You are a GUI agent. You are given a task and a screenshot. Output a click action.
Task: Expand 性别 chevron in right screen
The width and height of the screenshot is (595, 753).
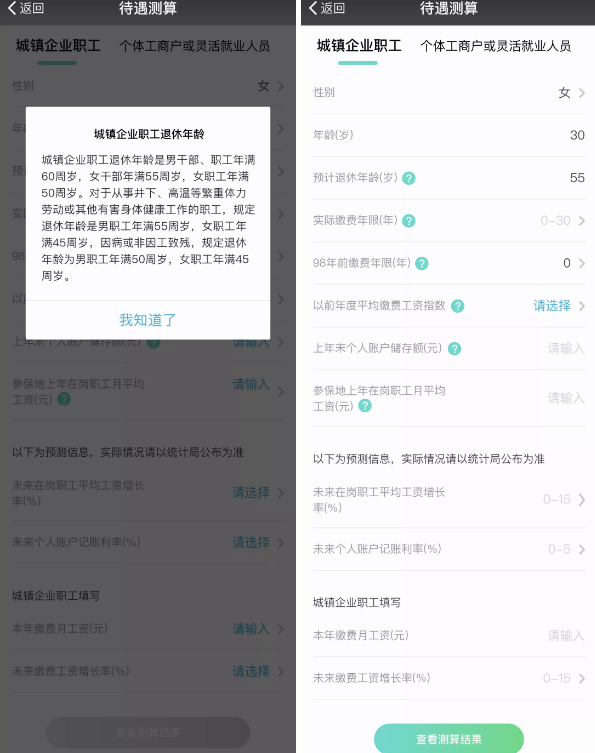click(582, 93)
